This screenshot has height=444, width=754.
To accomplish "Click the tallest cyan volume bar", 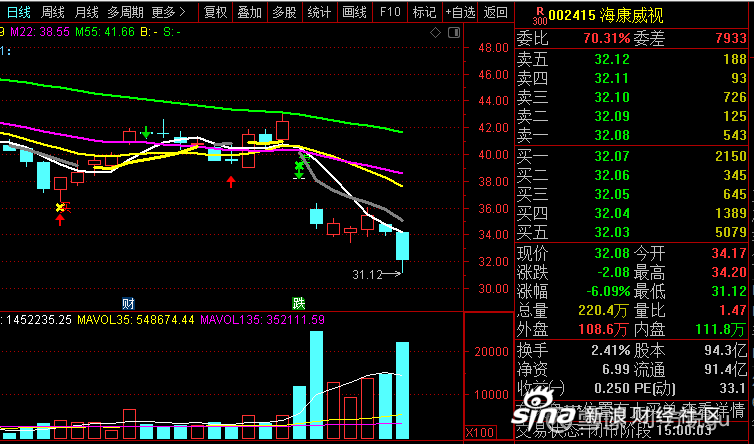I will point(316,385).
